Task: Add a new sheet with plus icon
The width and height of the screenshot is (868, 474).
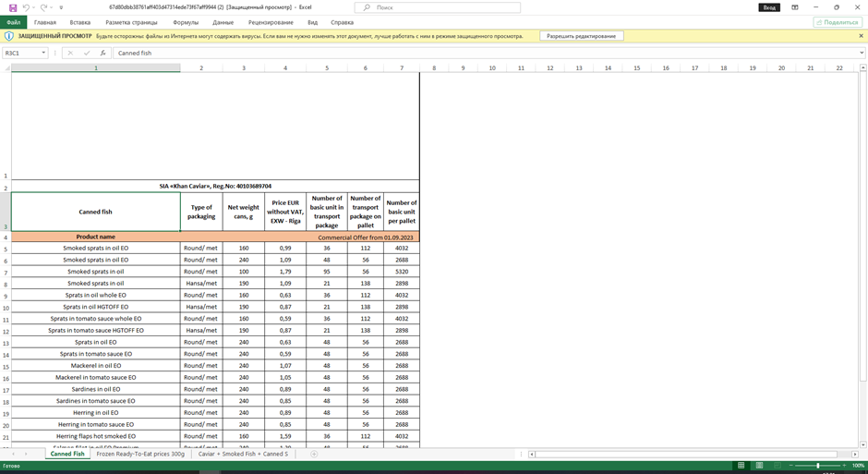Action: pyautogui.click(x=314, y=454)
